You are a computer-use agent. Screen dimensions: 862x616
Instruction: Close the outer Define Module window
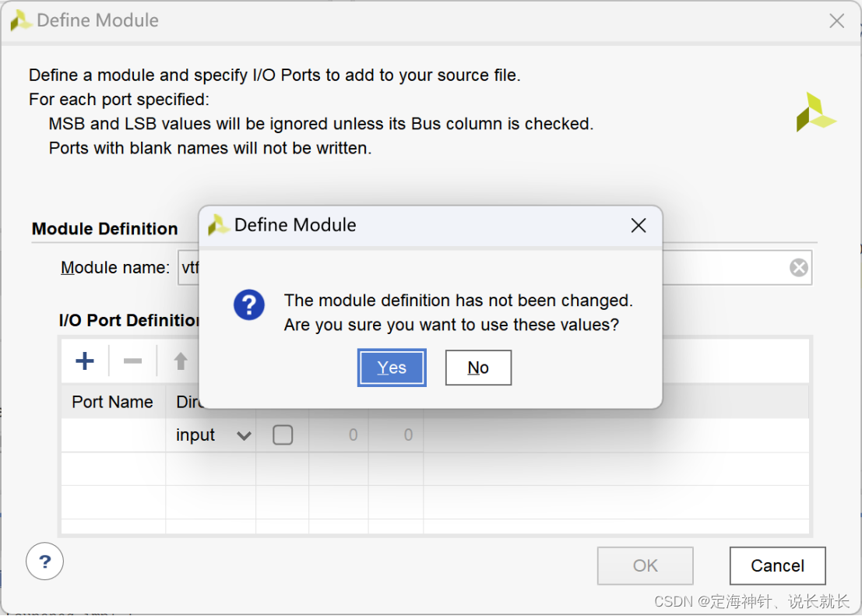coord(837,21)
